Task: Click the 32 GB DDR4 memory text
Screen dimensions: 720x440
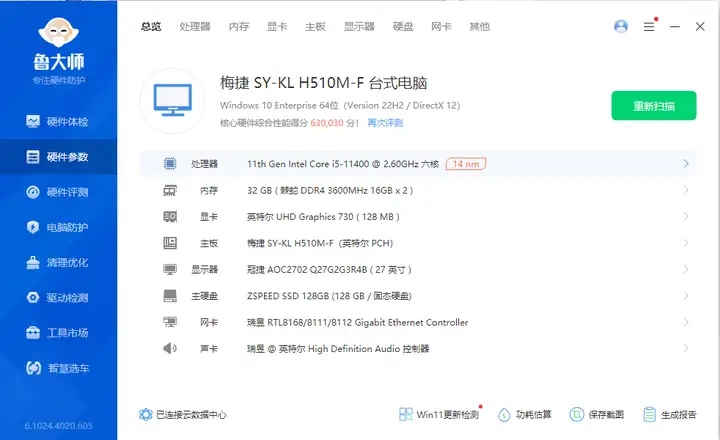Action: pos(330,190)
